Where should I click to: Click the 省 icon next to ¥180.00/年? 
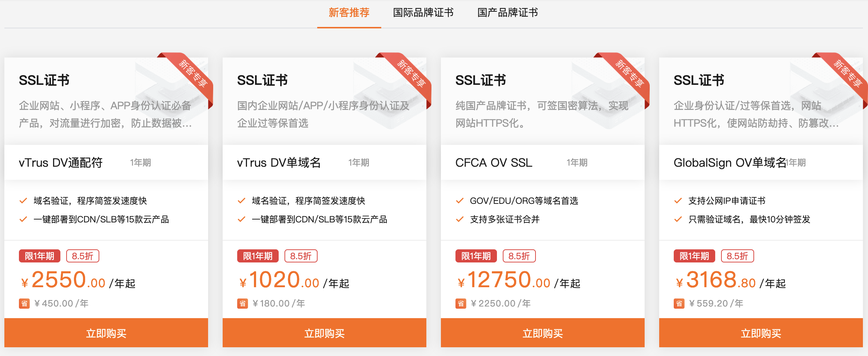tap(242, 303)
